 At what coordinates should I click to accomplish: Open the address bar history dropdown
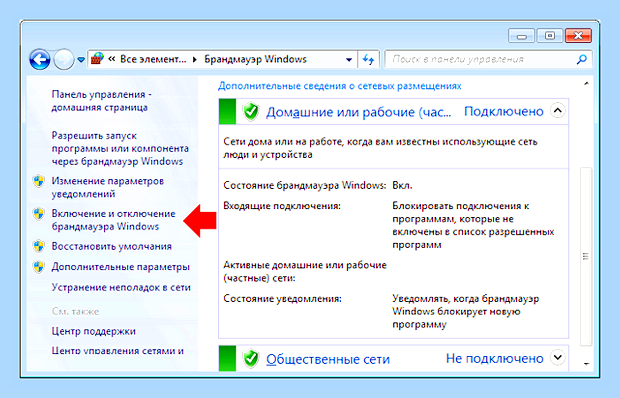click(349, 60)
